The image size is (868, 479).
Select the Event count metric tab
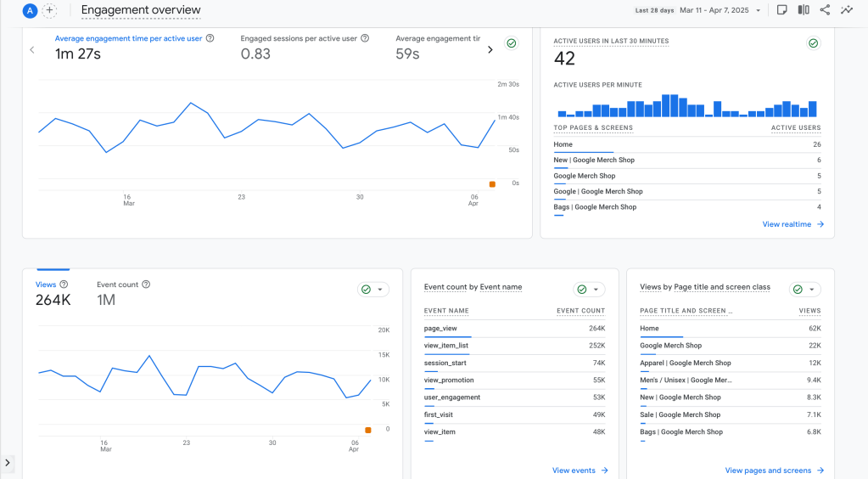117,285
